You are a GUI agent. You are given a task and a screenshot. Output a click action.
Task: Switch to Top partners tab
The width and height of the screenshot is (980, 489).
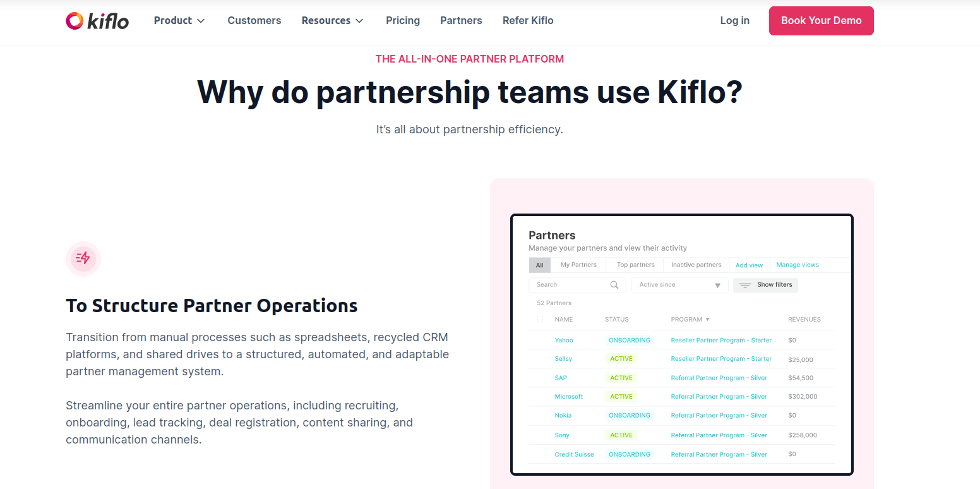coord(636,265)
